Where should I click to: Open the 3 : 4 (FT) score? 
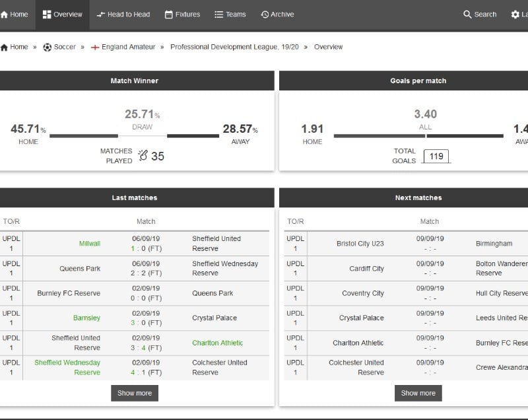pyautogui.click(x=146, y=347)
